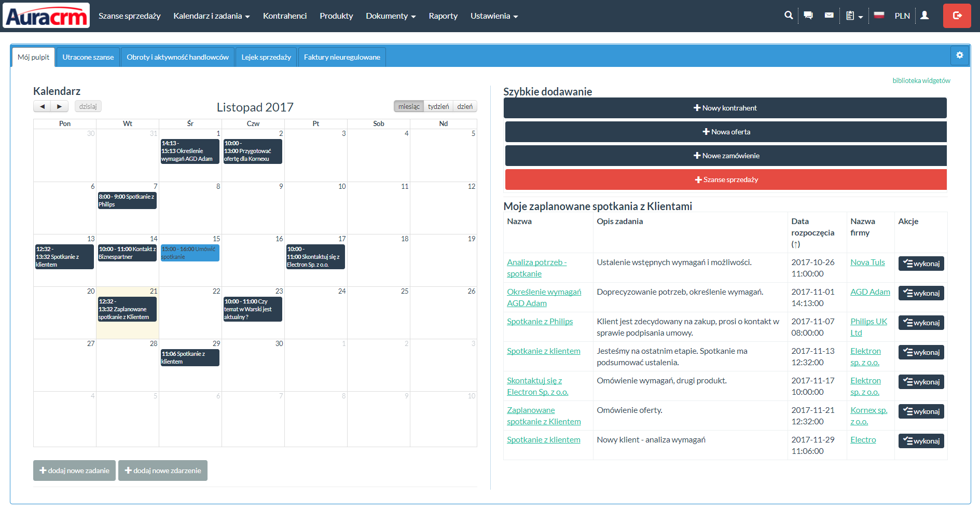Switch calendar to tydzień view
The width and height of the screenshot is (980, 512).
coord(438,106)
